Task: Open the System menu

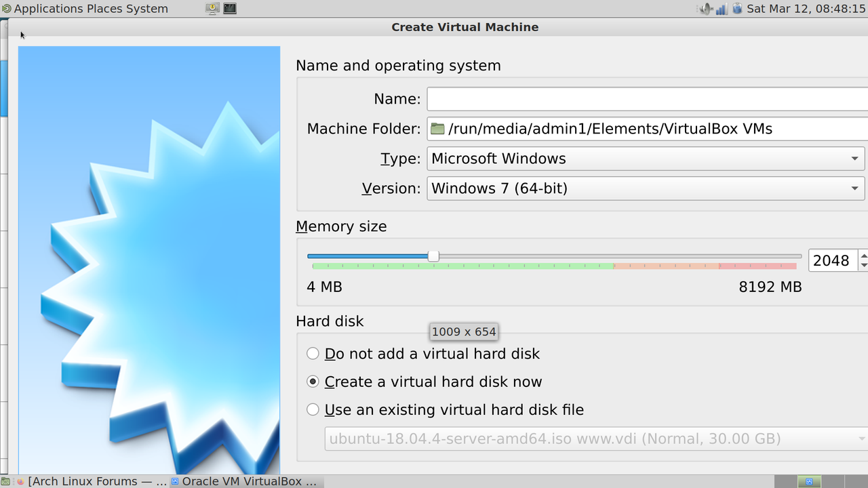Action: point(146,9)
